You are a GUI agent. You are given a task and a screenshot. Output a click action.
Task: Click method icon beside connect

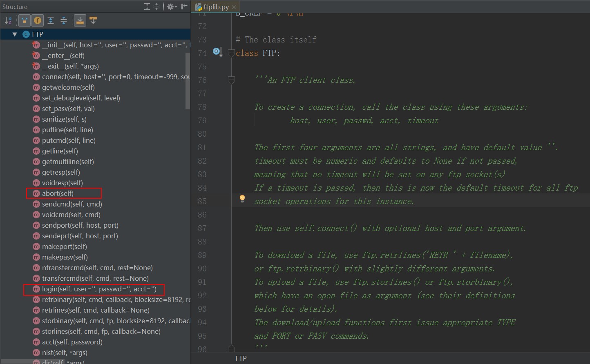[36, 77]
